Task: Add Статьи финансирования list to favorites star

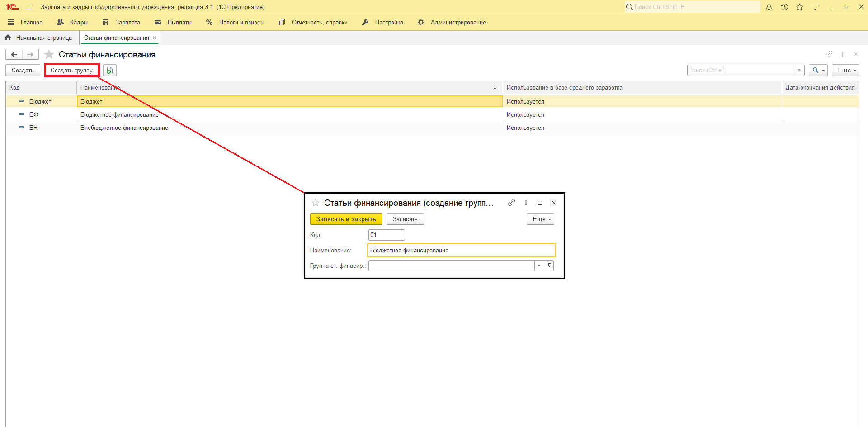Action: (x=49, y=55)
